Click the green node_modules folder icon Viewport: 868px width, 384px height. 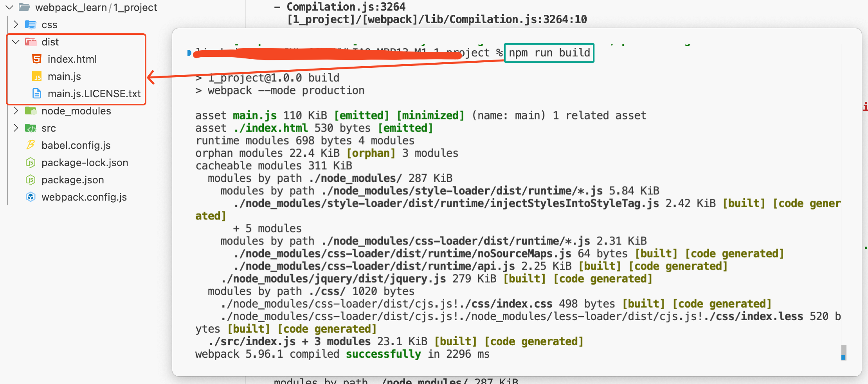point(31,111)
